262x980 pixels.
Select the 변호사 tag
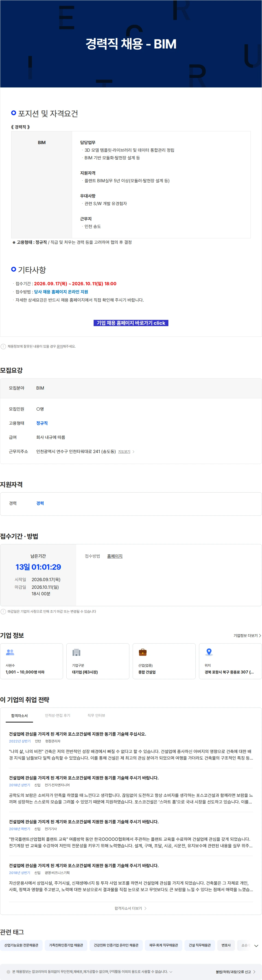[226, 945]
